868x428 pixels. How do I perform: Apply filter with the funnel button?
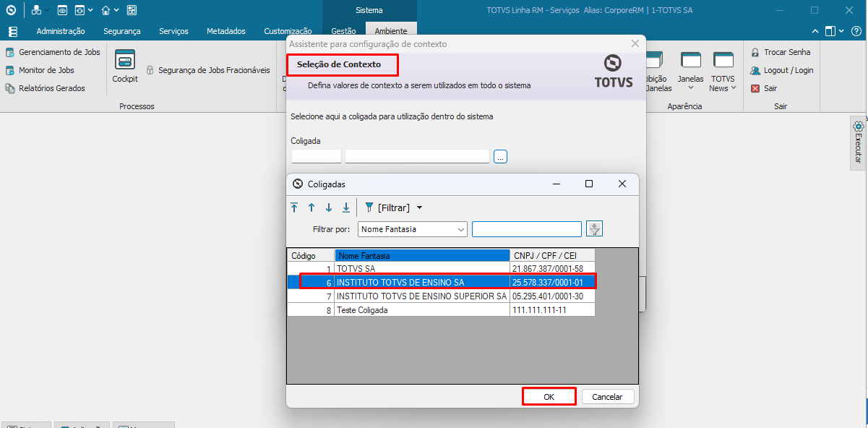(595, 229)
